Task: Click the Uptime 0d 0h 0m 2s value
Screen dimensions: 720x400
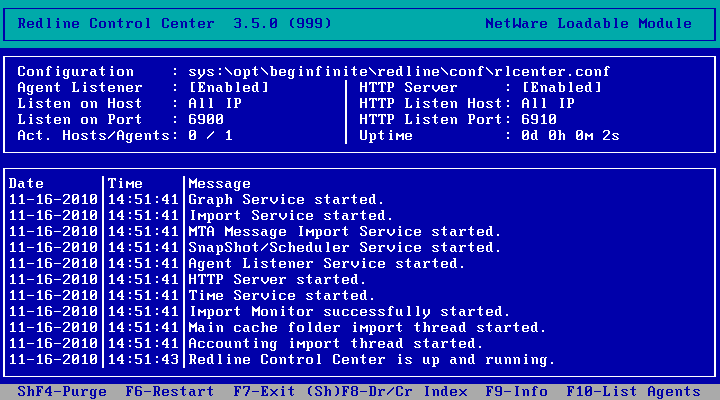Action: (570, 136)
